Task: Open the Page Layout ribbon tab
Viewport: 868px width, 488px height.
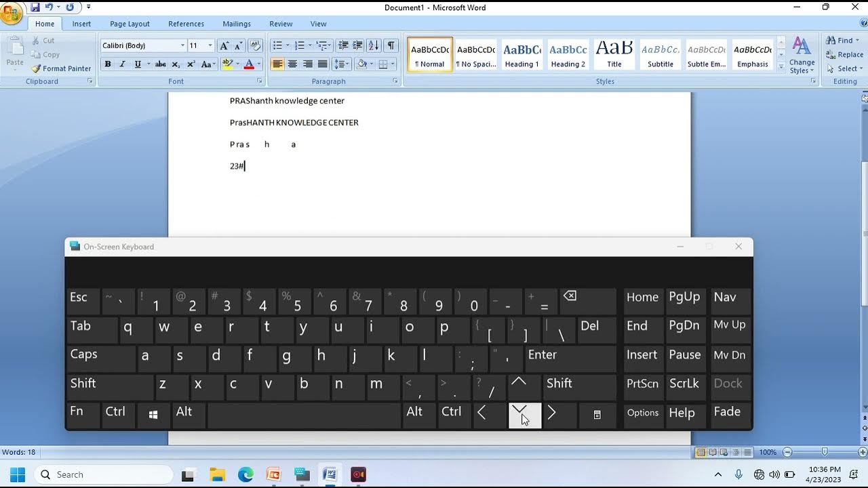Action: 130,24
